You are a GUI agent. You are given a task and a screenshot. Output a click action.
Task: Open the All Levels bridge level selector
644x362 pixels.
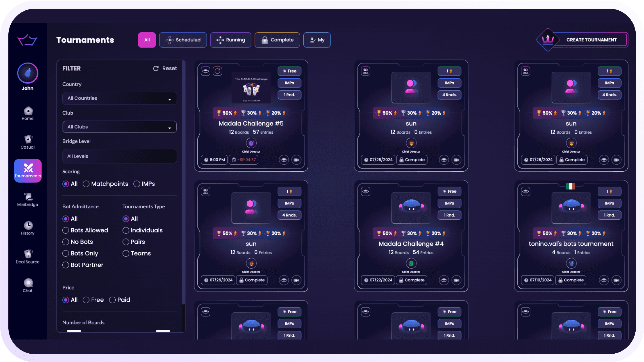coord(119,156)
